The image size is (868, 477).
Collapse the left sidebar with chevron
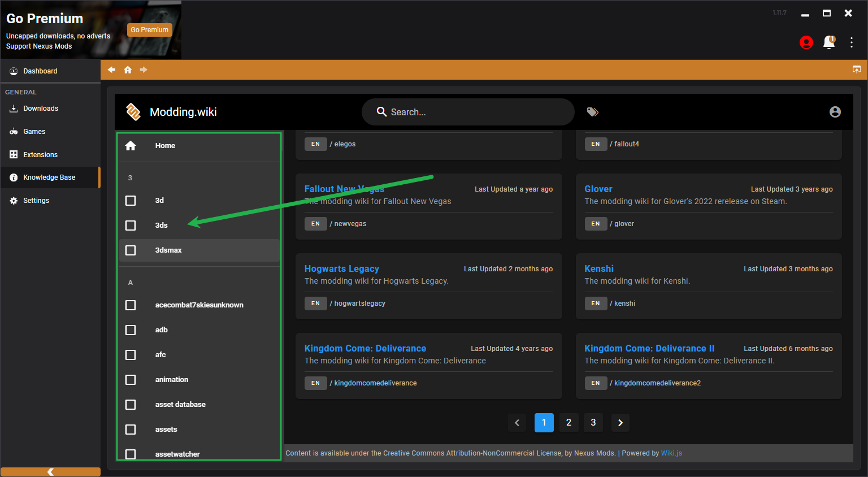coord(50,472)
